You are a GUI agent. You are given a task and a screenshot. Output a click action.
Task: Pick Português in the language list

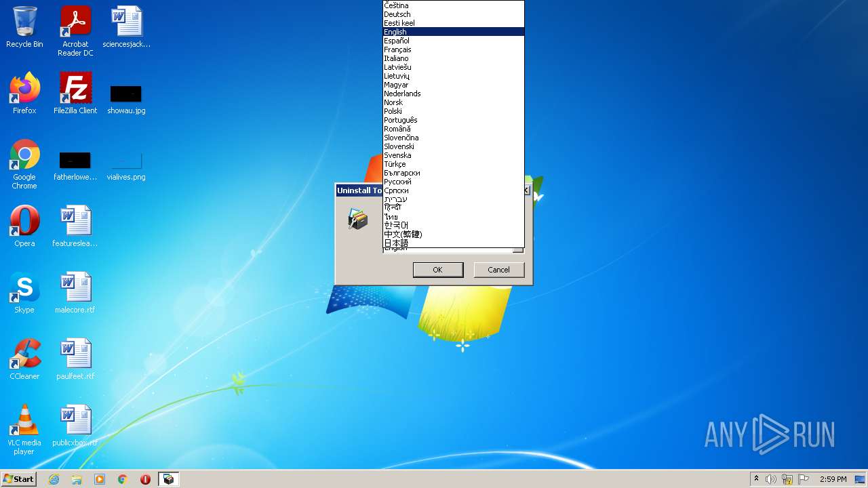[x=454, y=120]
